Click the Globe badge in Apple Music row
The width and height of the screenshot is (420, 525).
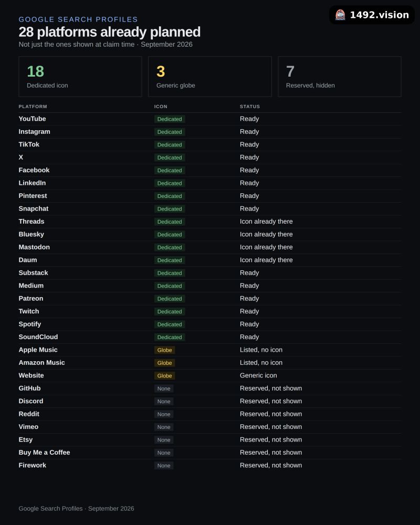click(x=164, y=350)
